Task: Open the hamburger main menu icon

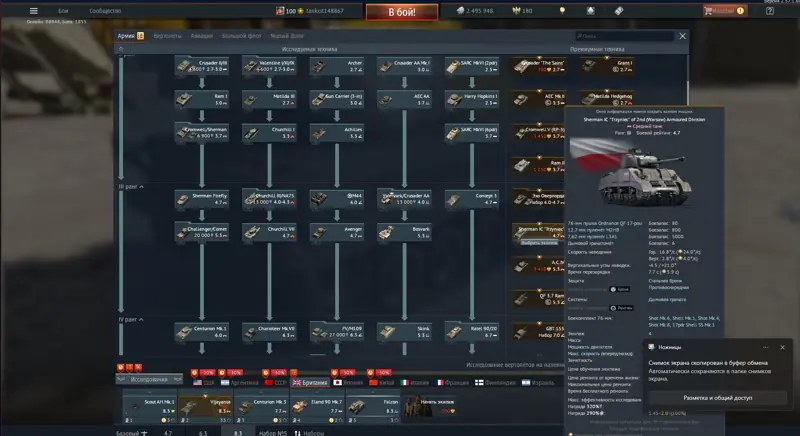Action: 34,11
